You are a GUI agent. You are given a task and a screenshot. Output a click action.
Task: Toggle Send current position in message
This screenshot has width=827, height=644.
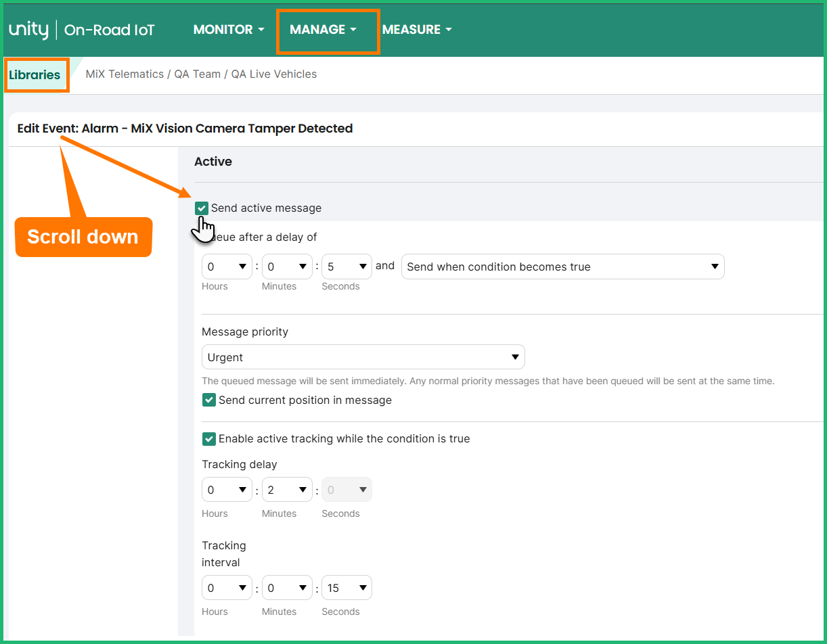[x=209, y=400]
